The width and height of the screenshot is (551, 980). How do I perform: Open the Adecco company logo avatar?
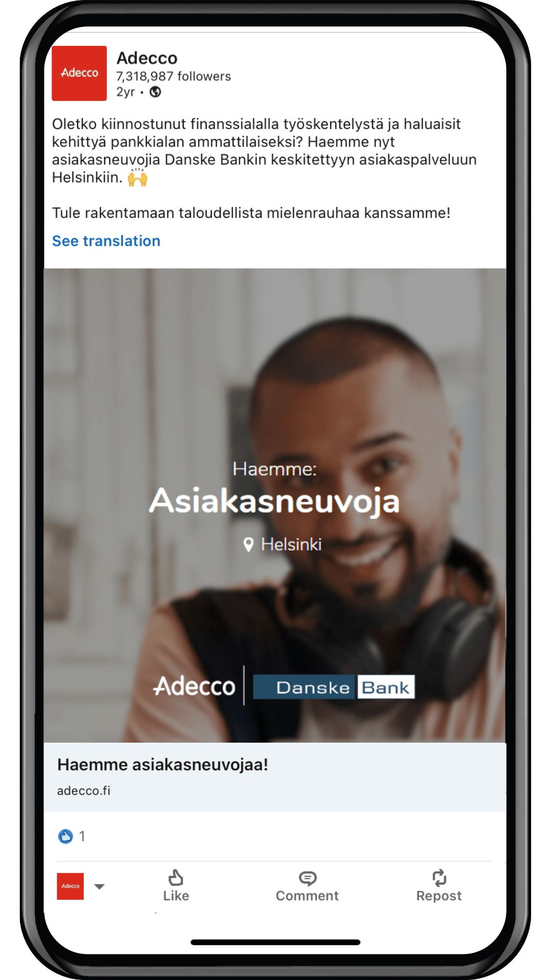(x=79, y=73)
